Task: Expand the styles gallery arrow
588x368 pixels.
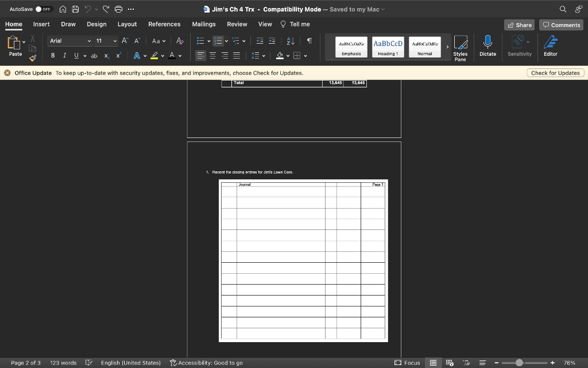Action: (x=447, y=47)
